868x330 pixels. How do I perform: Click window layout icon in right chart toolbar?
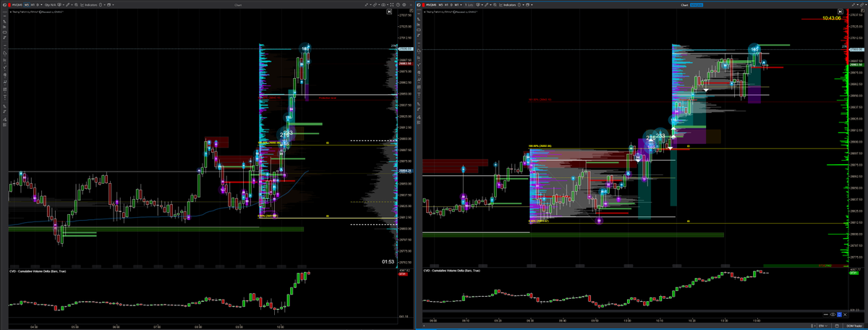point(527,4)
